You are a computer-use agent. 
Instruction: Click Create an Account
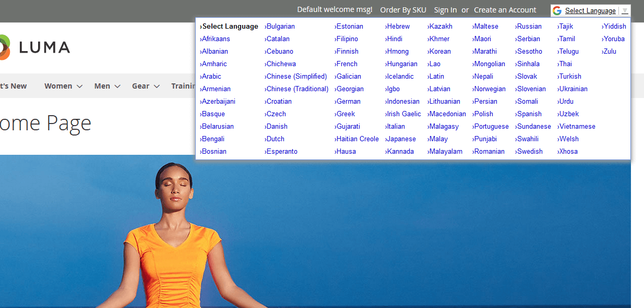tap(505, 9)
